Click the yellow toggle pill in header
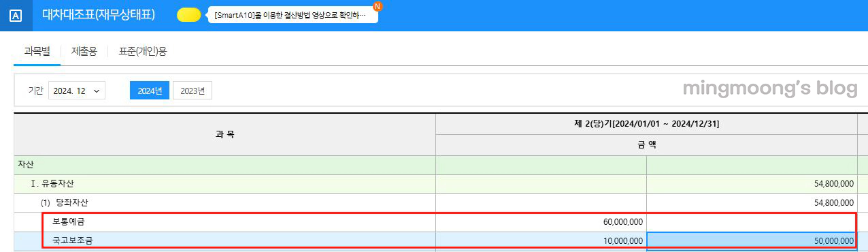 (x=188, y=15)
